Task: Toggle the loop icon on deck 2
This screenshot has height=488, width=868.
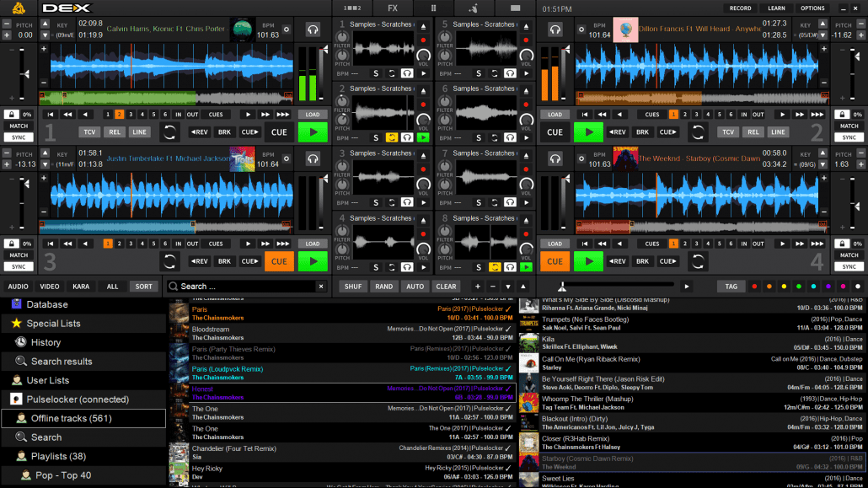Action: [x=698, y=131]
